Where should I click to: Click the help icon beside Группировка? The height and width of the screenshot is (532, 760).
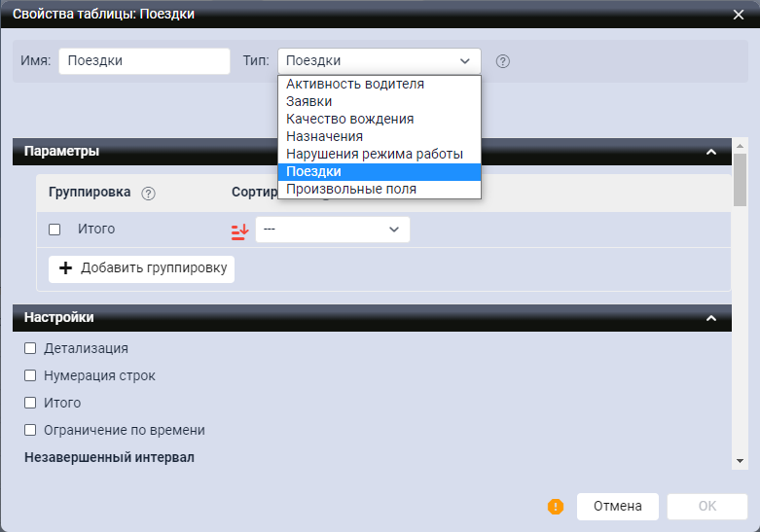149,193
